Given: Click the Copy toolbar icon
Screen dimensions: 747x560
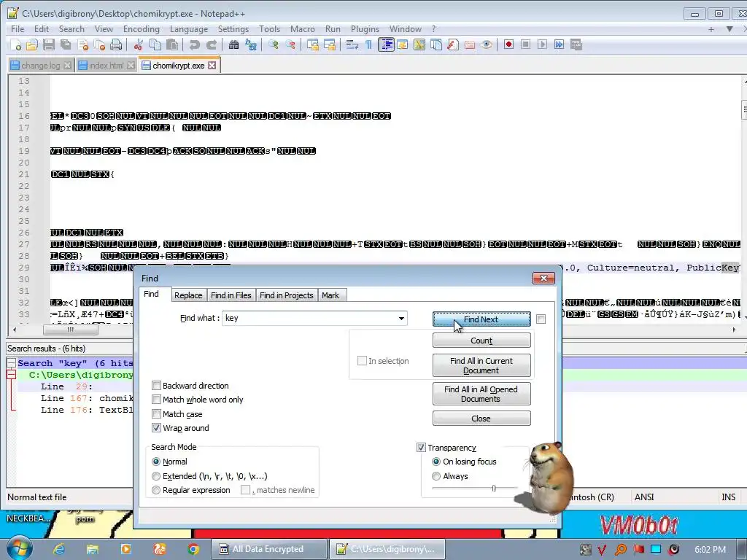Looking at the screenshot, I should pyautogui.click(x=155, y=44).
